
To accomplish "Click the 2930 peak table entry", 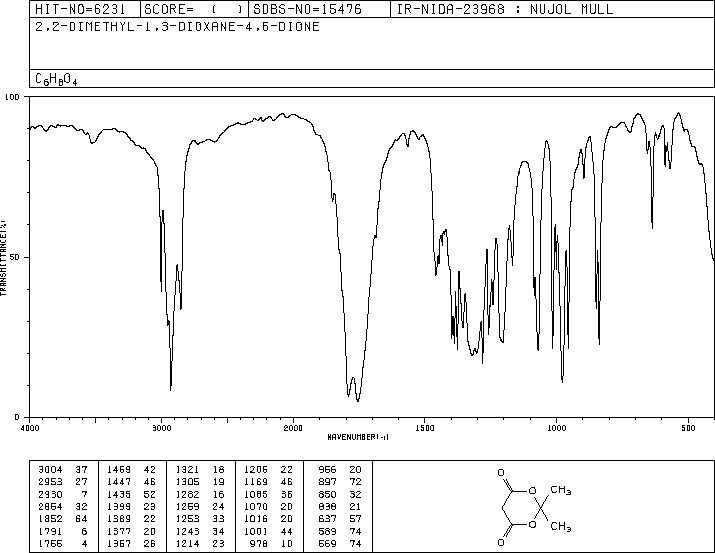I will (x=63, y=494).
